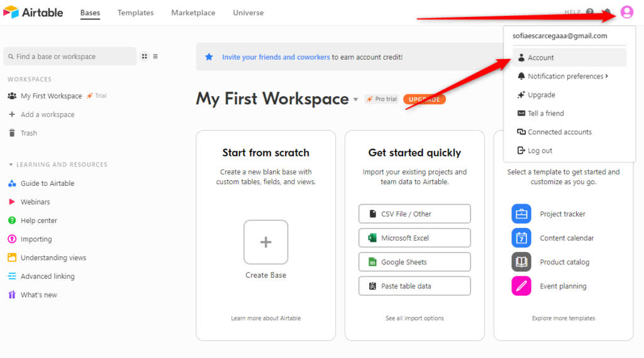Viewport: 644px width, 358px height.
Task: Click the orange Upgrade button
Action: (425, 99)
